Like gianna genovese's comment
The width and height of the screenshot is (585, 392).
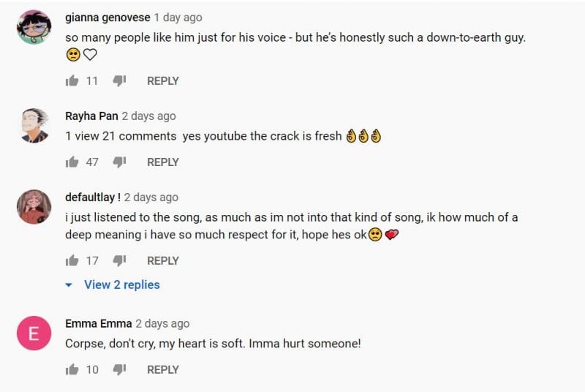[72, 81]
